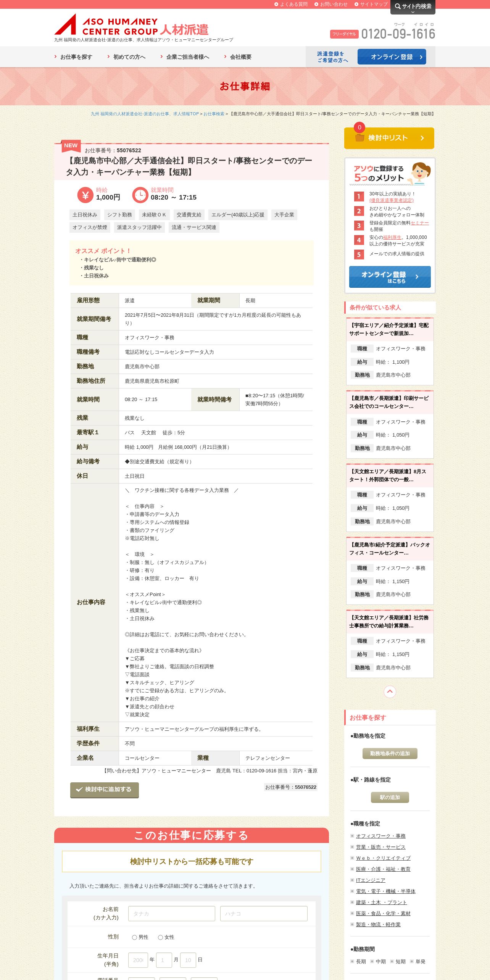Click the folder icon in 検討中リスト
490x980 pixels.
point(359,138)
